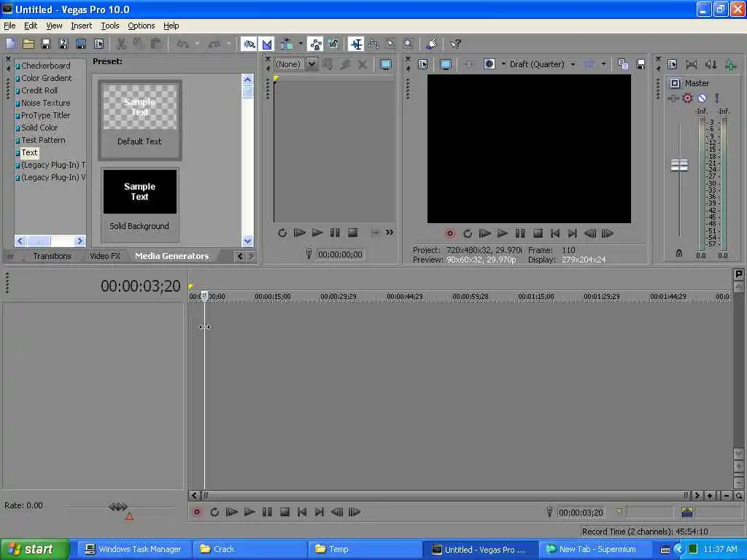
Task: Switch to the Transitions tab
Action: tap(52, 256)
